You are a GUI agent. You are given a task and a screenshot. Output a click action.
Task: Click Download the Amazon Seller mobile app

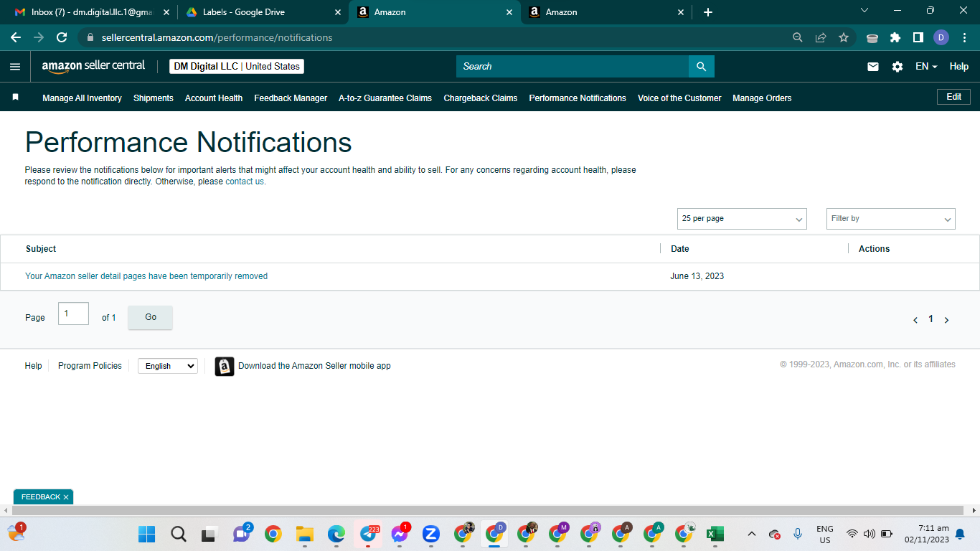click(x=314, y=366)
